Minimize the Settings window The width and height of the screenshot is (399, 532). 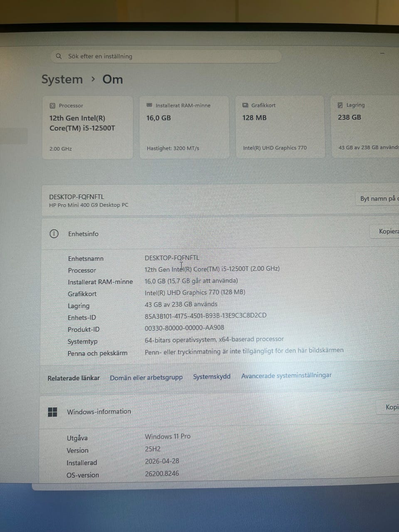(382, 53)
